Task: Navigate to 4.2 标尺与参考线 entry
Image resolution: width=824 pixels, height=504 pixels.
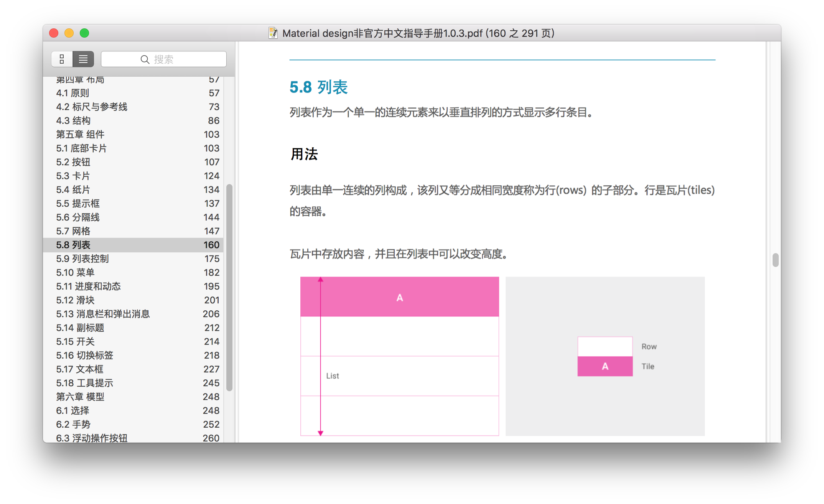Action: (92, 107)
